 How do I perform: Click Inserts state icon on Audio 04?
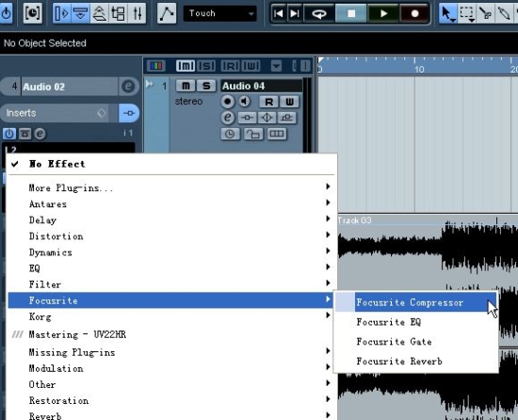coord(247,118)
